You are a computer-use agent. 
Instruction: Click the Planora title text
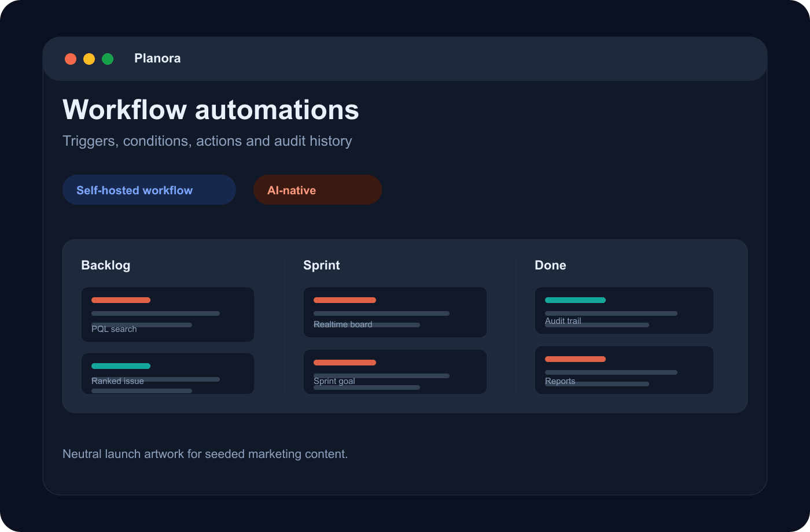(x=157, y=58)
